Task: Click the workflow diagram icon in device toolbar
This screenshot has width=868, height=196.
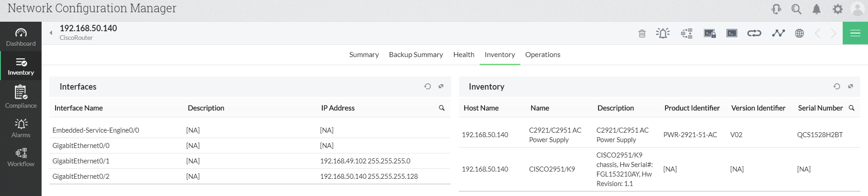Action: pyautogui.click(x=687, y=33)
